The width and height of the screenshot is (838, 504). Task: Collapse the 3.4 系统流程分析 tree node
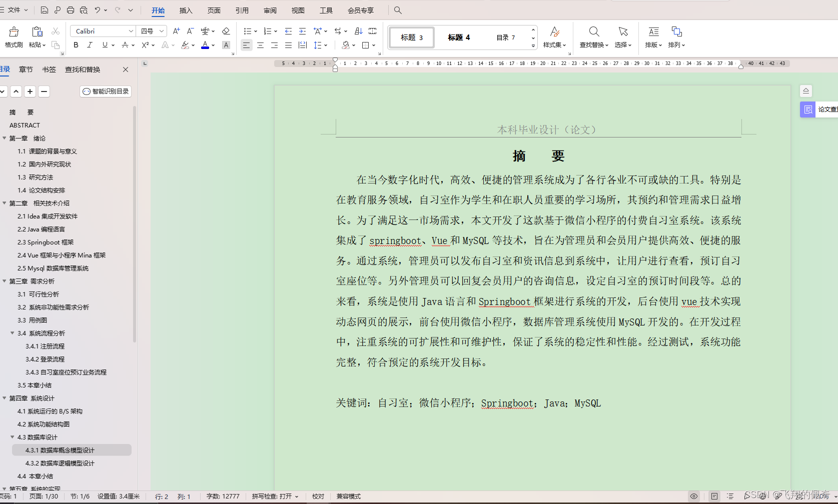(13, 333)
